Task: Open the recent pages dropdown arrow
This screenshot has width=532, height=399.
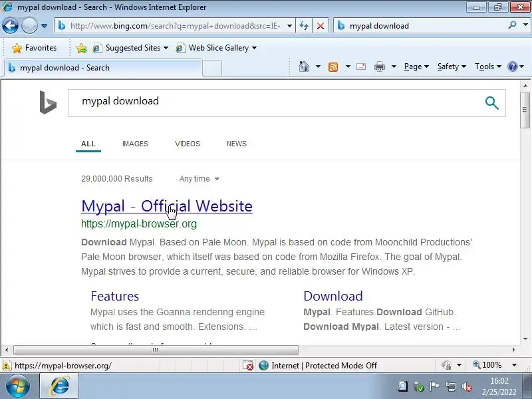Action: click(x=44, y=26)
